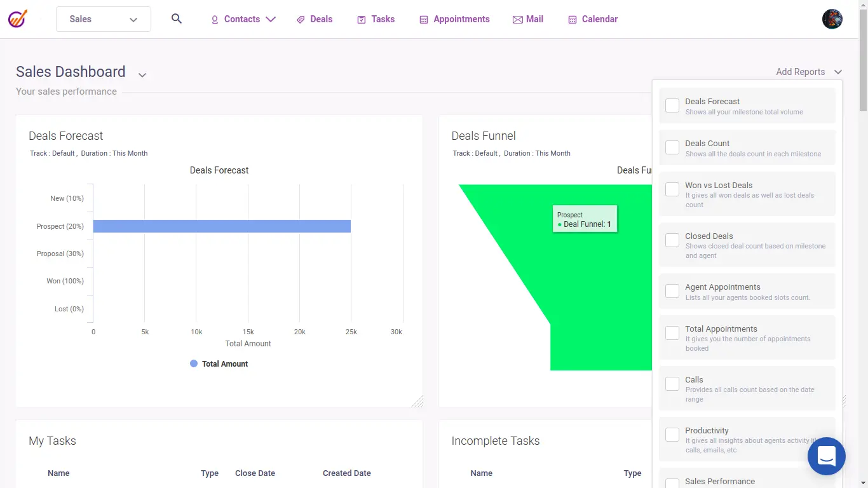The image size is (868, 488).
Task: Switch to the Calendar section
Action: pyautogui.click(x=592, y=19)
